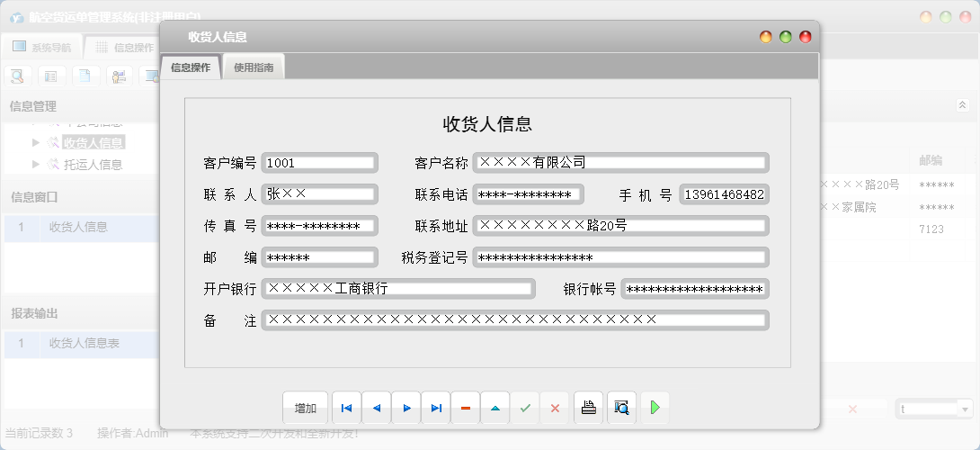This screenshot has height=450, width=980.
Task: Jump to the last record
Action: tap(436, 408)
